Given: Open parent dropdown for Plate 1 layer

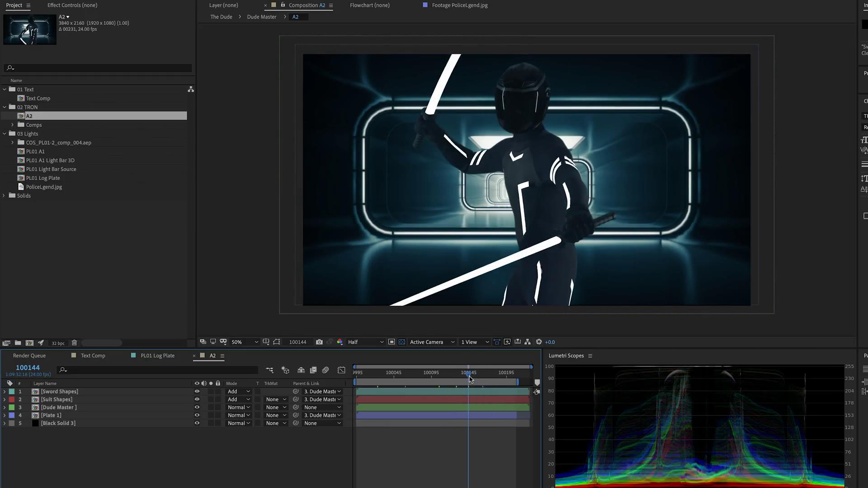Looking at the screenshot, I should pos(322,415).
